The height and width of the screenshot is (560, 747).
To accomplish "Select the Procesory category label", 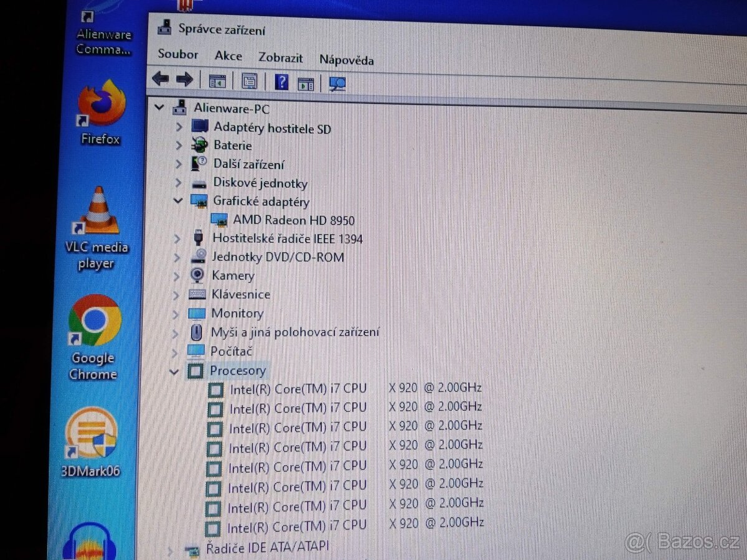I will click(x=238, y=371).
